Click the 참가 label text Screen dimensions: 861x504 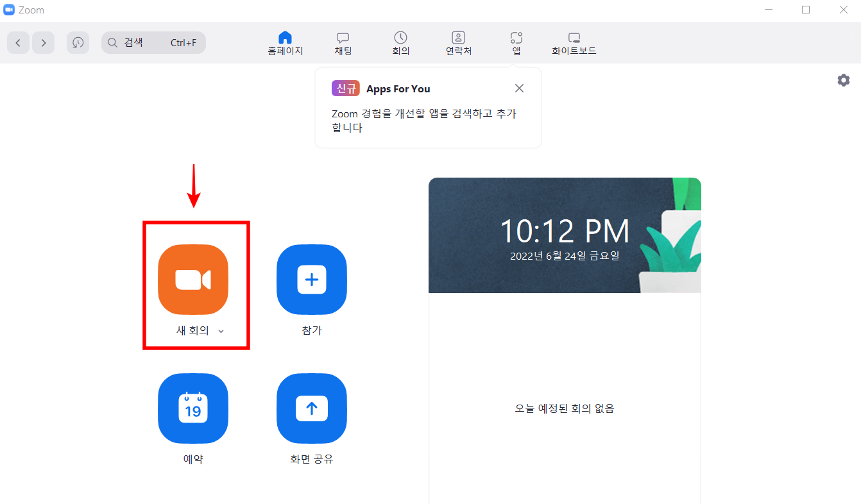point(312,331)
